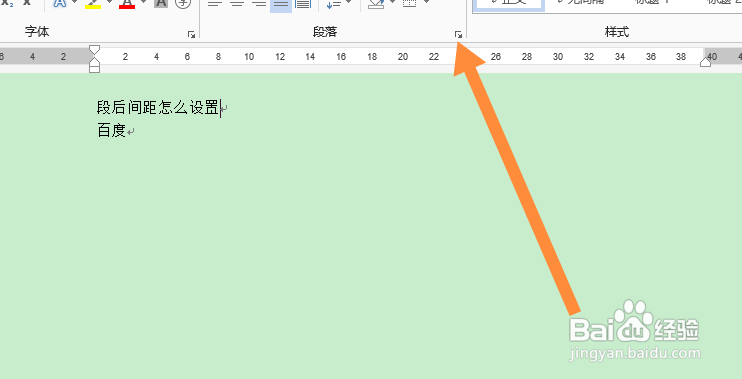
Task: Open the Font (字体) dialog launcher
Action: (191, 35)
